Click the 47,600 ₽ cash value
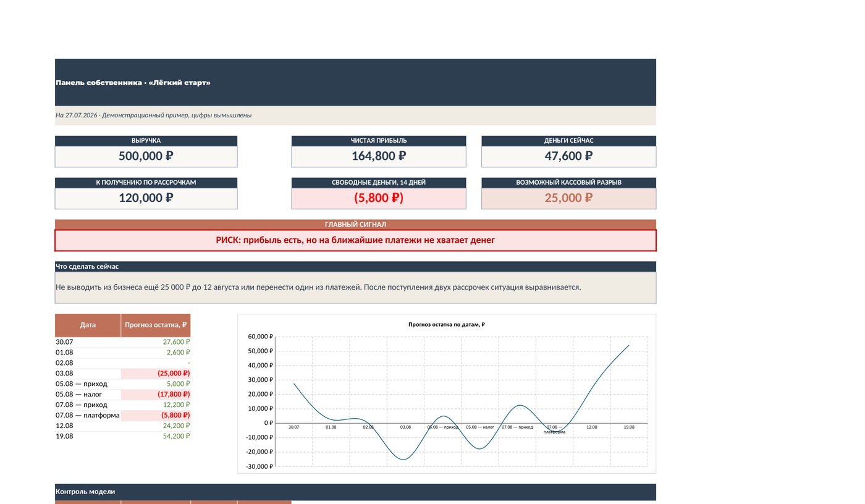This screenshot has width=865, height=504. [x=569, y=156]
